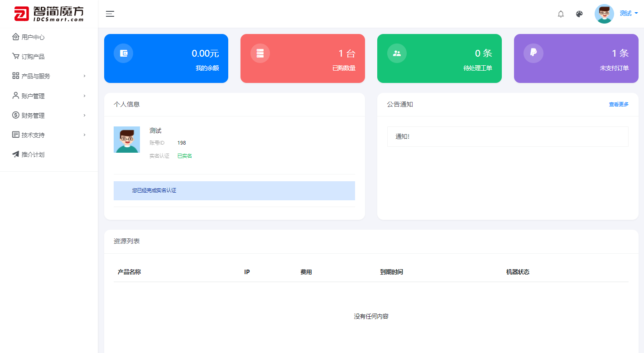Image resolution: width=644 pixels, height=353 pixels.
Task: Click the 没有任何内容 empty message
Action: [371, 316]
